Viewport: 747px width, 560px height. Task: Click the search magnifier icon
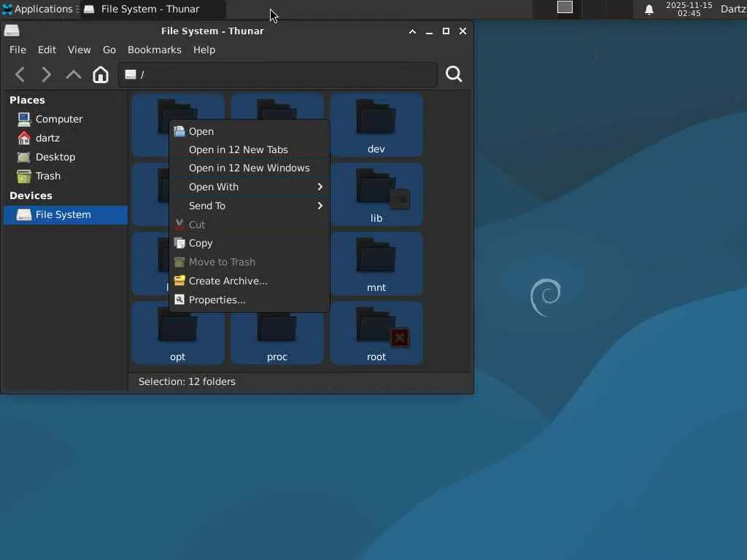pyautogui.click(x=454, y=74)
